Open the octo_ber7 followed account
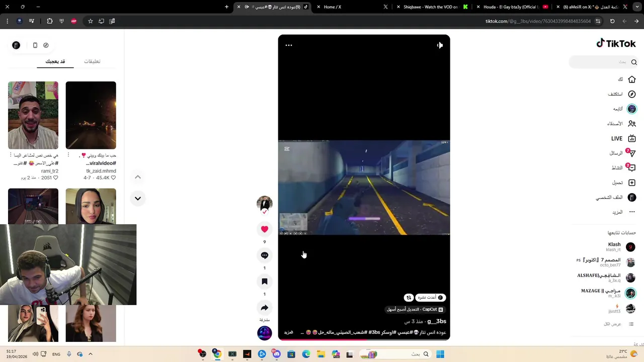The height and width of the screenshot is (362, 644). click(606, 262)
